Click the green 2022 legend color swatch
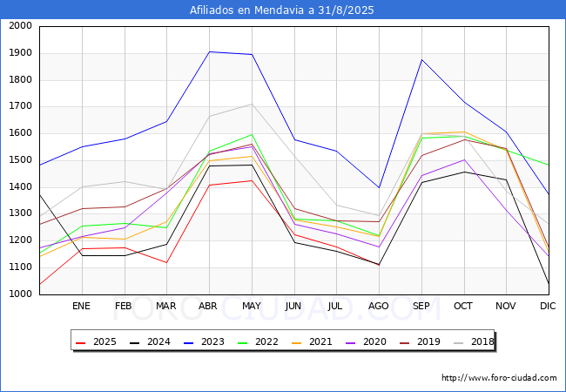This screenshot has height=392, width=566. [x=242, y=342]
